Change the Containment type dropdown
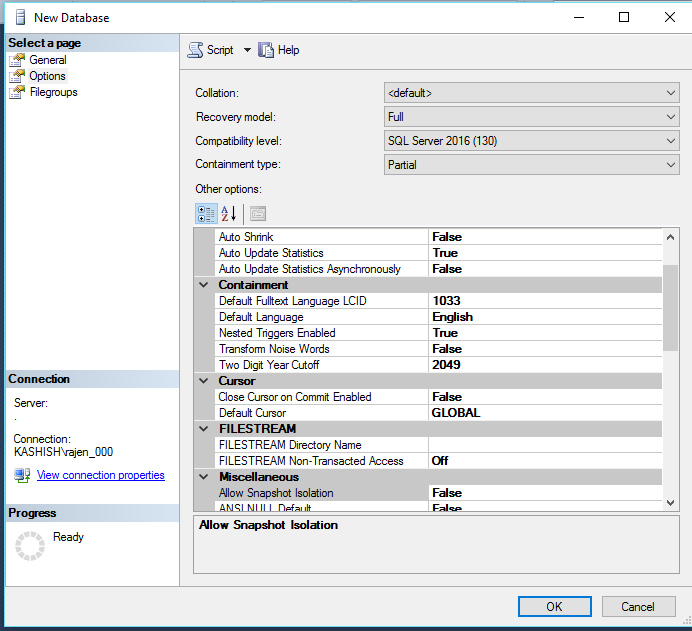692x631 pixels. click(x=531, y=165)
